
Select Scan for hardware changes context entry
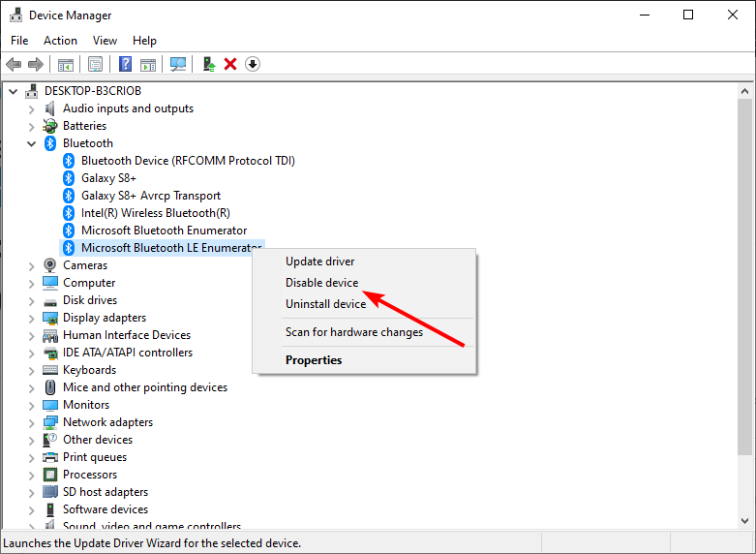(364, 332)
